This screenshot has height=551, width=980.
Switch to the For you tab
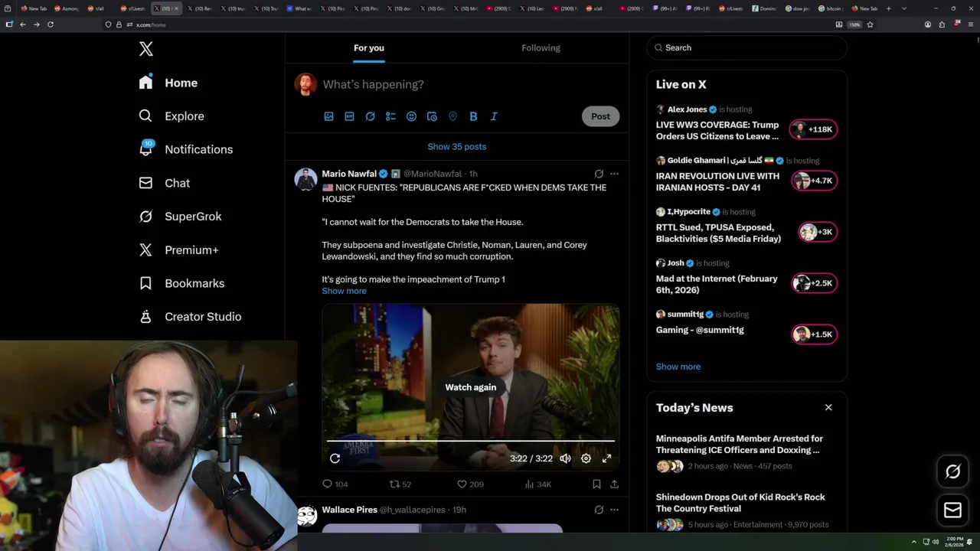click(369, 47)
